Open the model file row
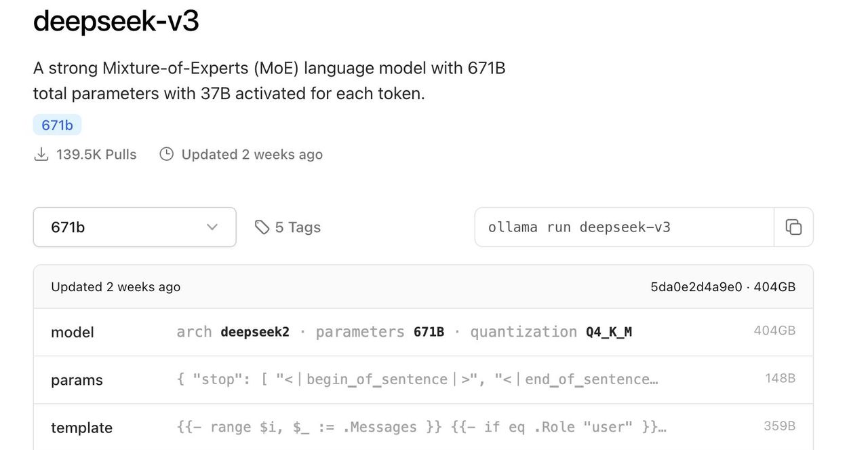868x450 pixels. coord(73,332)
